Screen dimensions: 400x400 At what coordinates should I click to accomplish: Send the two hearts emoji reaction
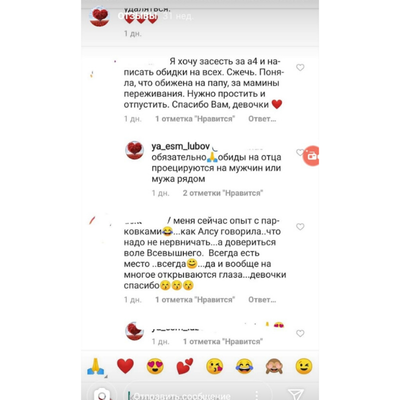(x=185, y=366)
